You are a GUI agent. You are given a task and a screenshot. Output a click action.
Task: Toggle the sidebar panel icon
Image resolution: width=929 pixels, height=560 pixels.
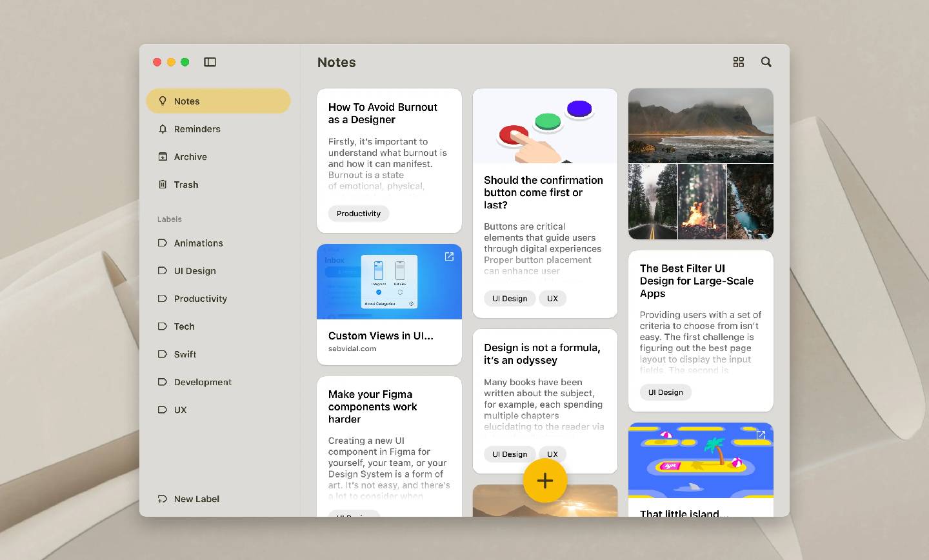click(210, 62)
